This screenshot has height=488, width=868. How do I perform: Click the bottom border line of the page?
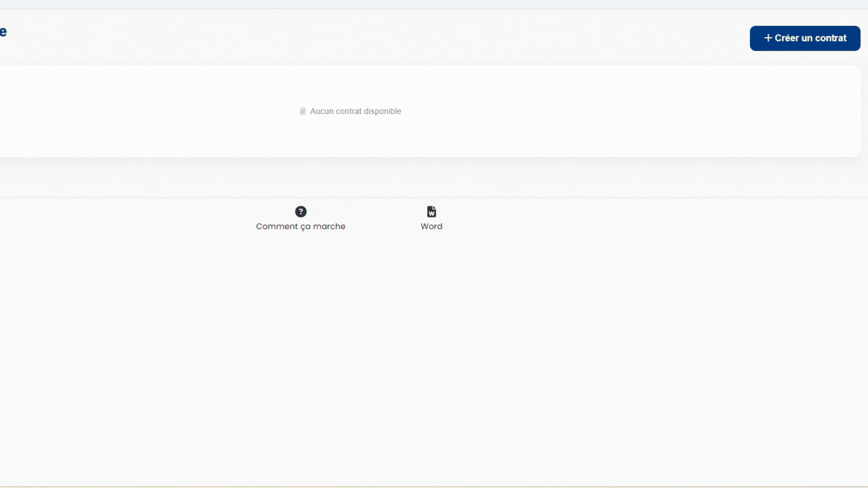tap(434, 487)
